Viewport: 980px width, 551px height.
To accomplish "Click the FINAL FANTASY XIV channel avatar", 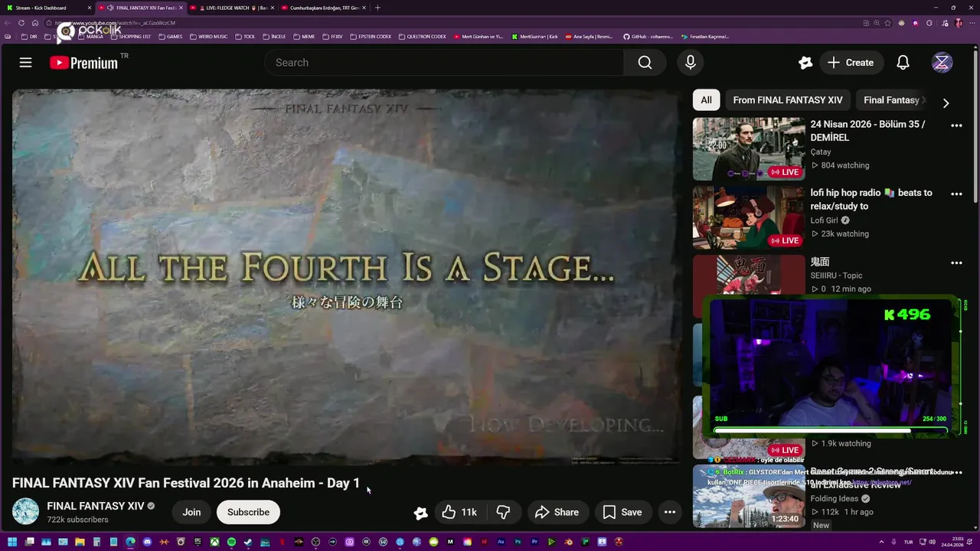I will click(x=25, y=511).
